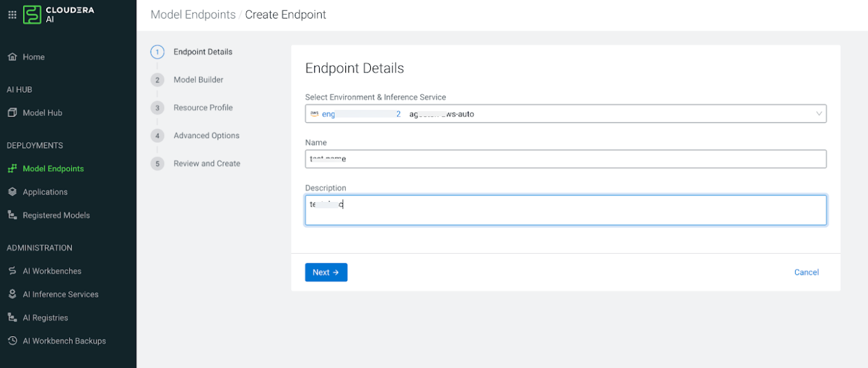The height and width of the screenshot is (368, 868).
Task: Jump to step 4 Advanced Options
Action: pos(206,135)
